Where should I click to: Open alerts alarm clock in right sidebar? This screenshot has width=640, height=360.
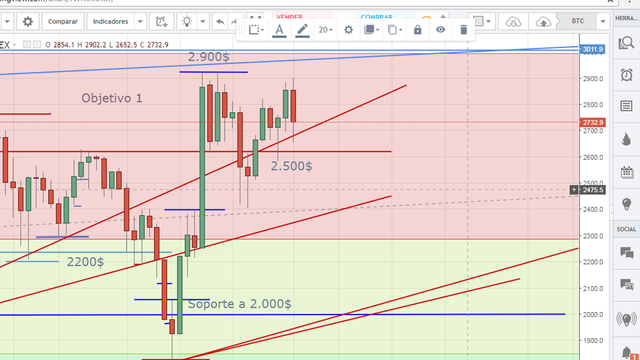point(626,75)
